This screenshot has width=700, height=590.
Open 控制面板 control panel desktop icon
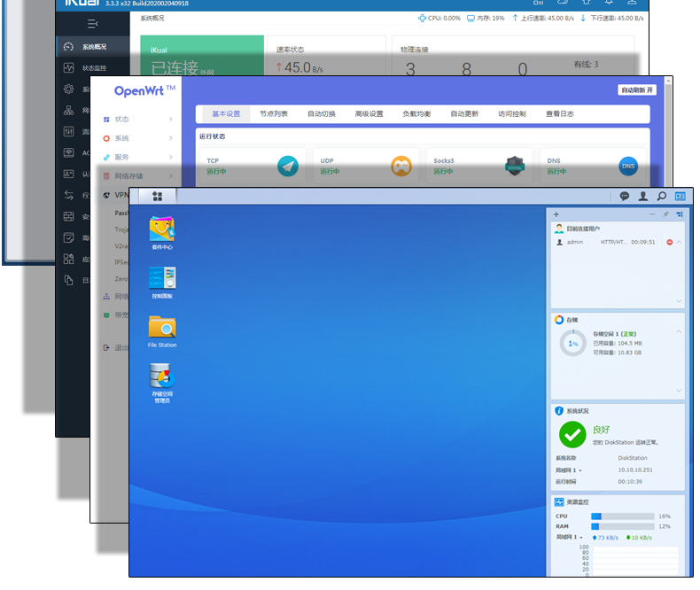click(162, 283)
